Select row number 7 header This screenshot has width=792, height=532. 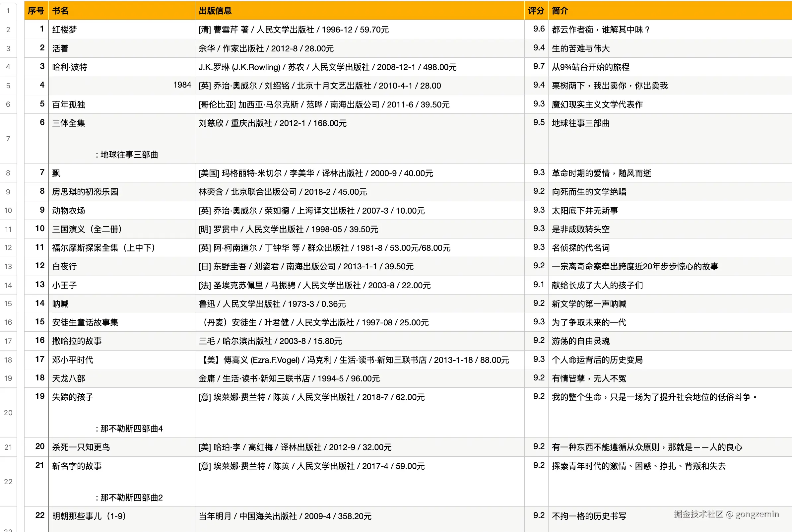(8, 138)
